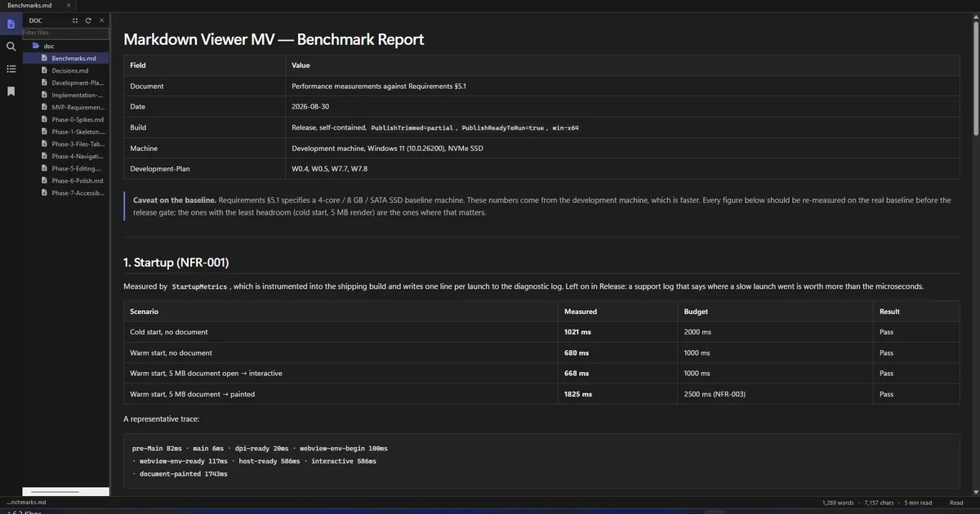Click the pre-Main 82ms trace code block

(541, 461)
